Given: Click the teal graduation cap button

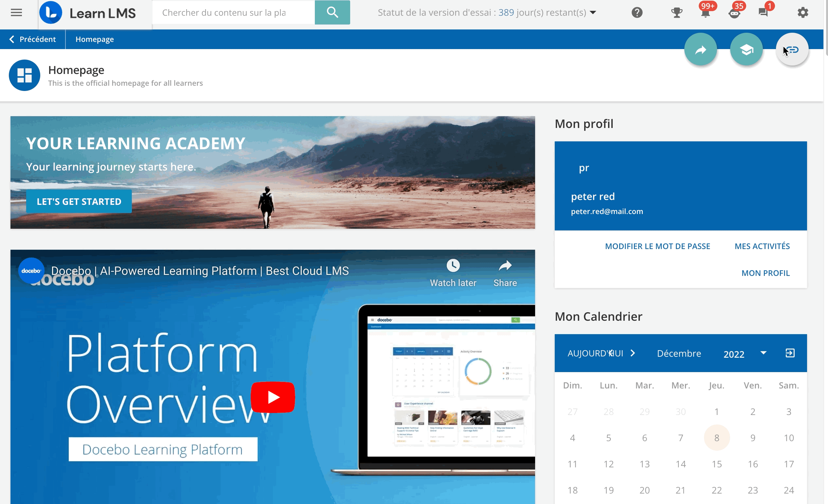Looking at the screenshot, I should click(x=746, y=49).
